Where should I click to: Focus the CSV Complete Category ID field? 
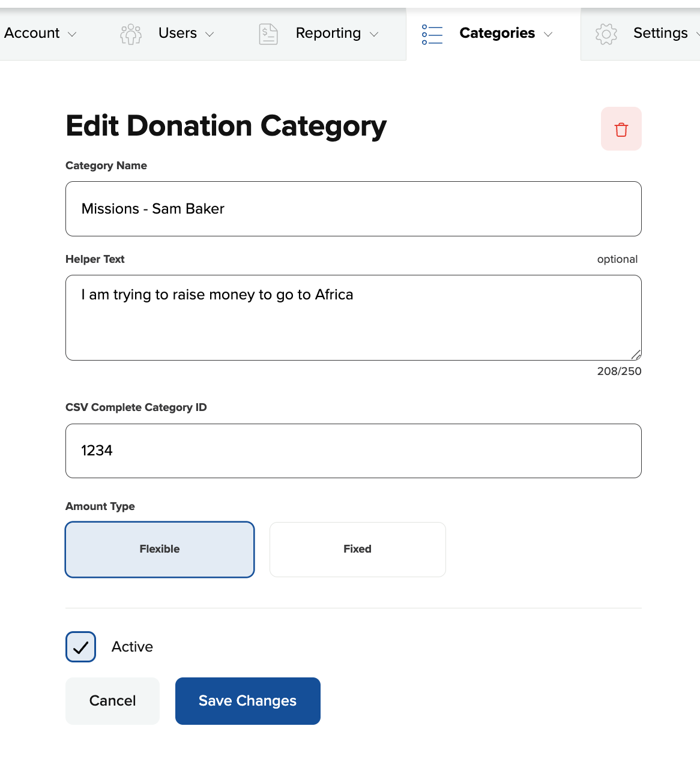(x=354, y=451)
